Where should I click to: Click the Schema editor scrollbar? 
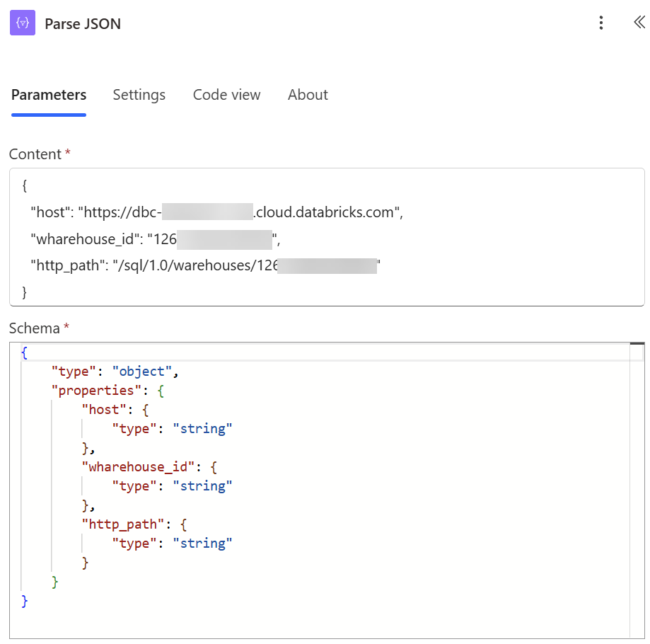pyautogui.click(x=637, y=490)
